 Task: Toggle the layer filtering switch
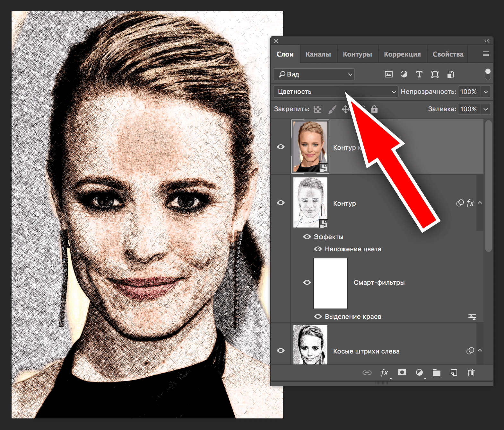pos(488,74)
